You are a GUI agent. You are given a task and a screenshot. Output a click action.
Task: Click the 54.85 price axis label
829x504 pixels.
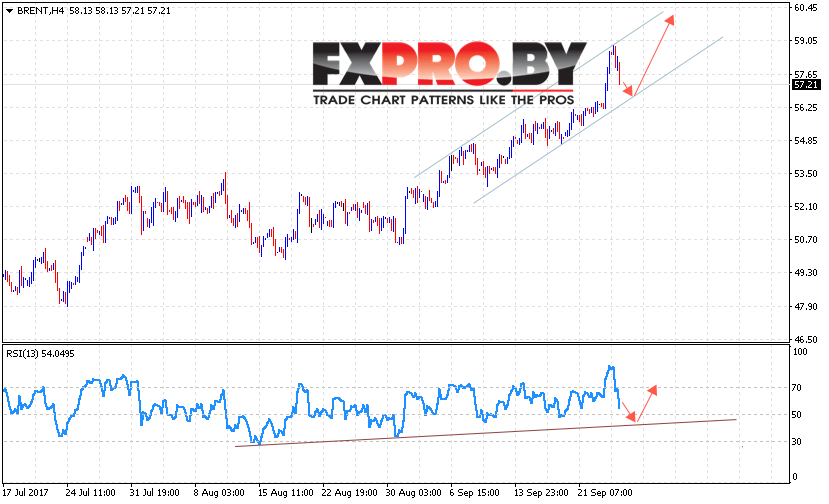[806, 141]
